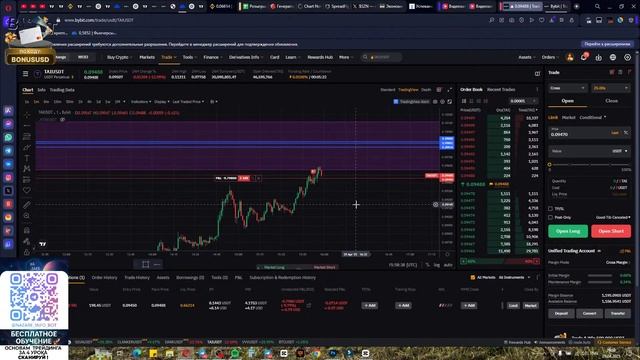Open Chrome from the Windows taskbar
The width and height of the screenshot is (640, 360).
tap(316, 353)
